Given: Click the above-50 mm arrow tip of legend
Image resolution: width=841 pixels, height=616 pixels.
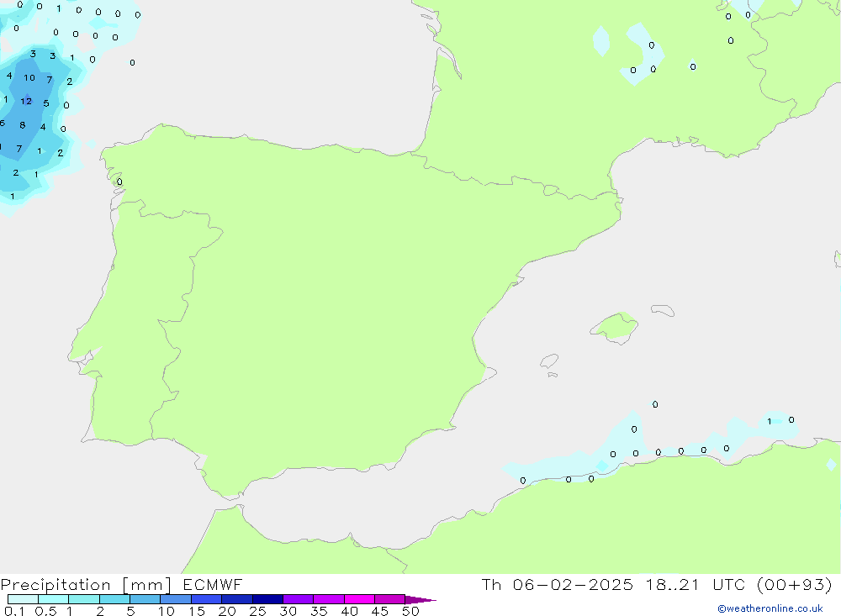Looking at the screenshot, I should [x=420, y=600].
